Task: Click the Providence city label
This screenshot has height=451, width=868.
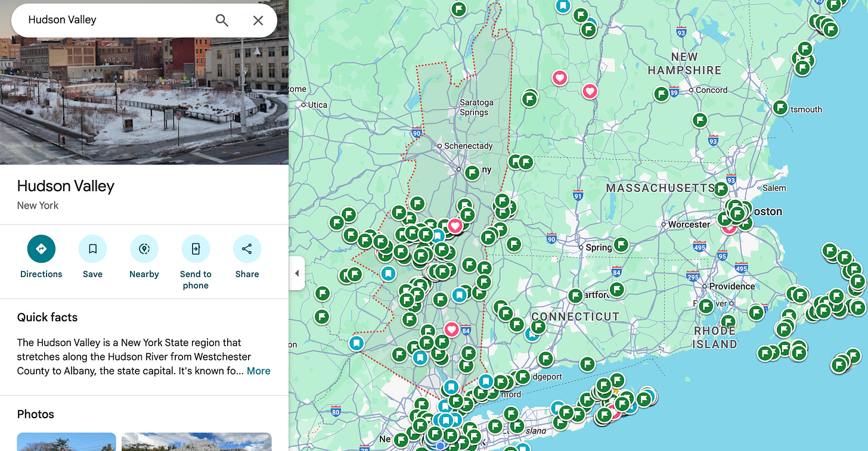Action: tap(732, 286)
